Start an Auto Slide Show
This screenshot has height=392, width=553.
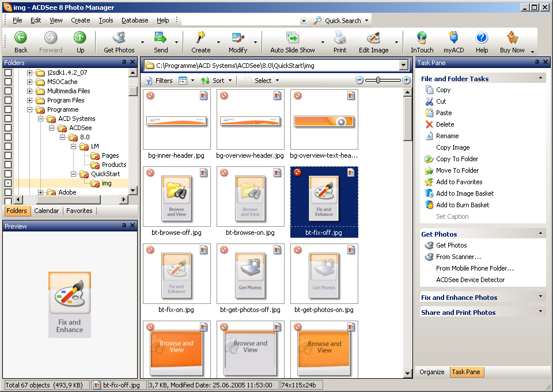[294, 40]
